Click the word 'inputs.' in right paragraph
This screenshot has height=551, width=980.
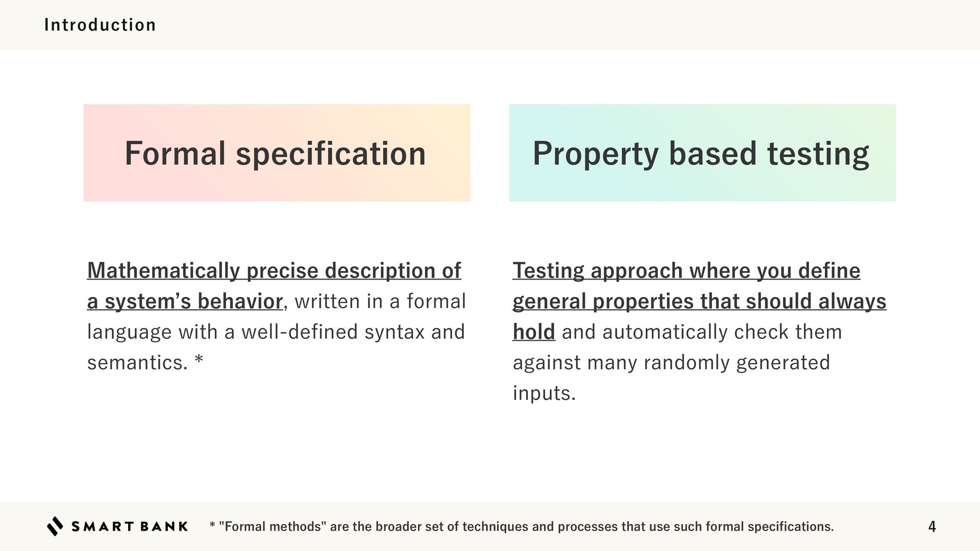pyautogui.click(x=544, y=393)
